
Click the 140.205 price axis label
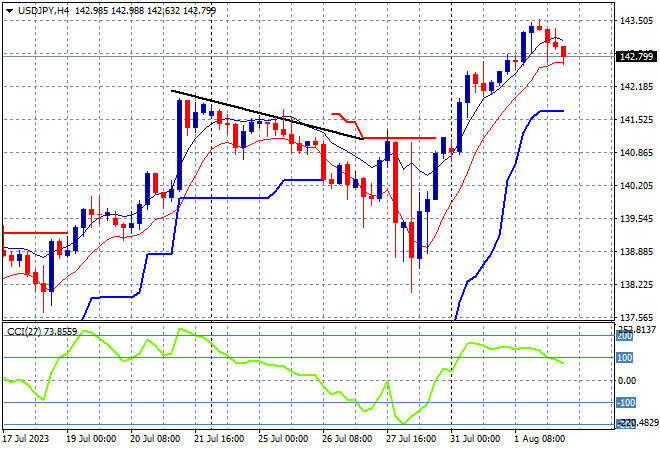[636, 186]
